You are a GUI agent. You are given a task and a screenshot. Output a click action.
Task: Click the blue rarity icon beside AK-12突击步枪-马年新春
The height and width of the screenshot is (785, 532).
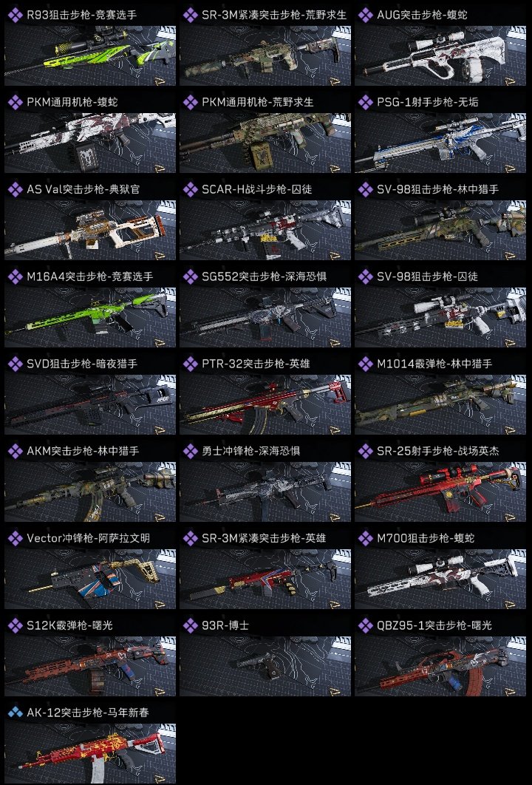point(16,713)
